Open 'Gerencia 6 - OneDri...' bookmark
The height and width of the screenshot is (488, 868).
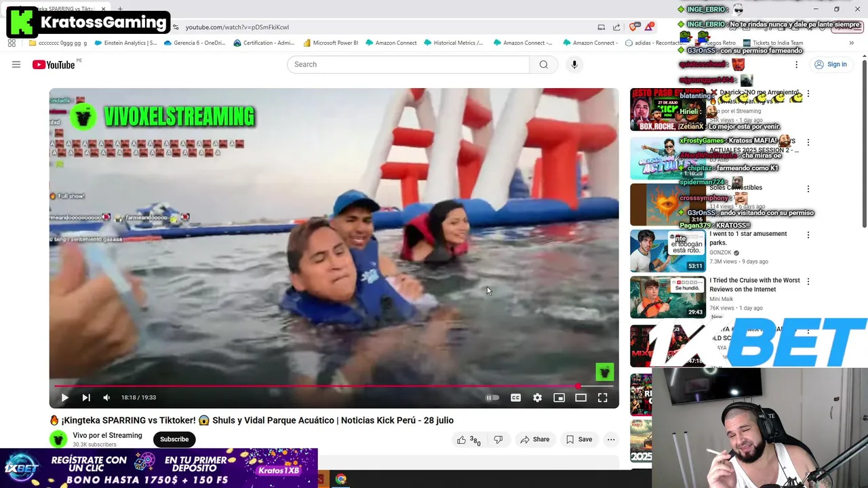coord(195,43)
